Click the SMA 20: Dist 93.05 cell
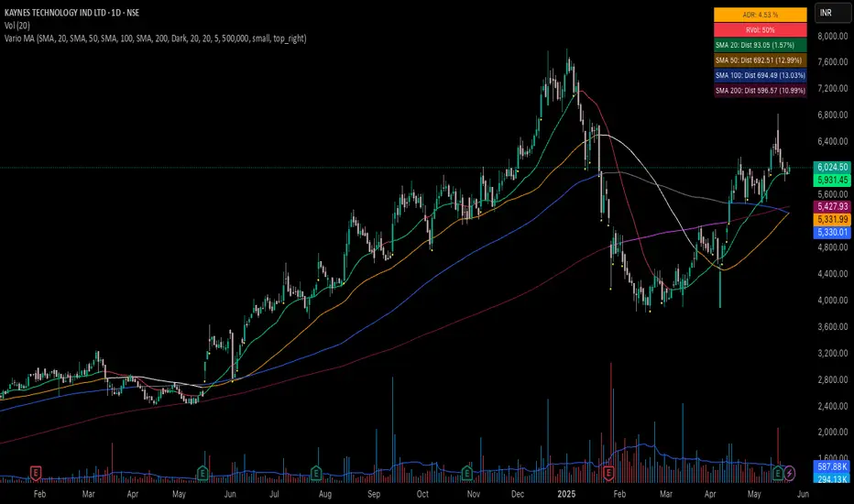The image size is (854, 504). click(x=761, y=45)
